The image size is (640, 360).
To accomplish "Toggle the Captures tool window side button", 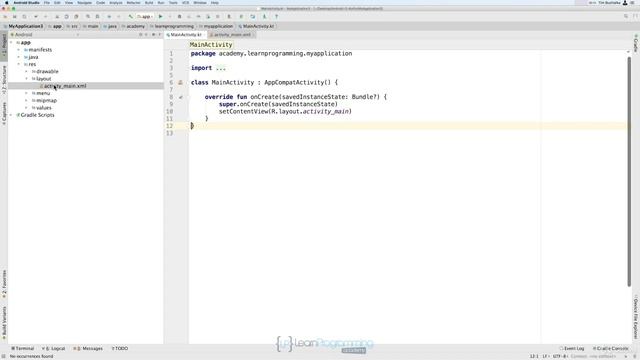I will click(x=4, y=113).
